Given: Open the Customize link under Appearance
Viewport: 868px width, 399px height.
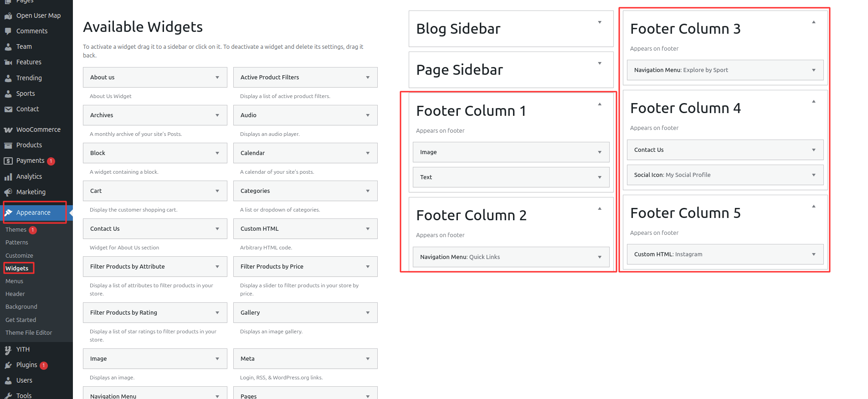Looking at the screenshot, I should click(x=19, y=255).
